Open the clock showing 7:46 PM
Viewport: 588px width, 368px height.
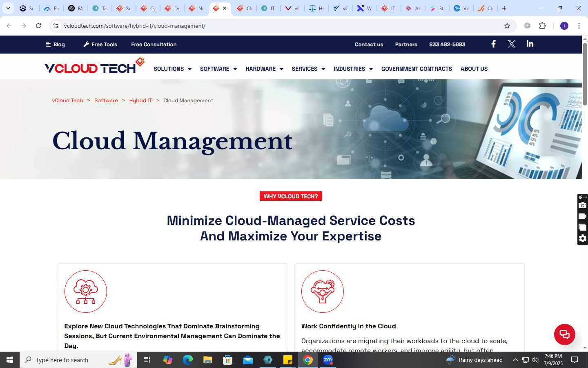point(553,360)
